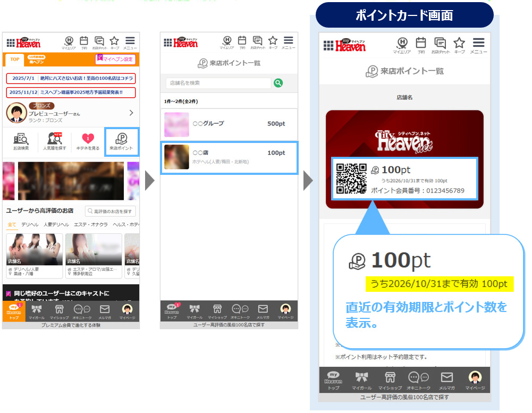The height and width of the screenshot is (413, 532).
Task: Open メルマガ mail icon on point card screen
Action: click(446, 380)
